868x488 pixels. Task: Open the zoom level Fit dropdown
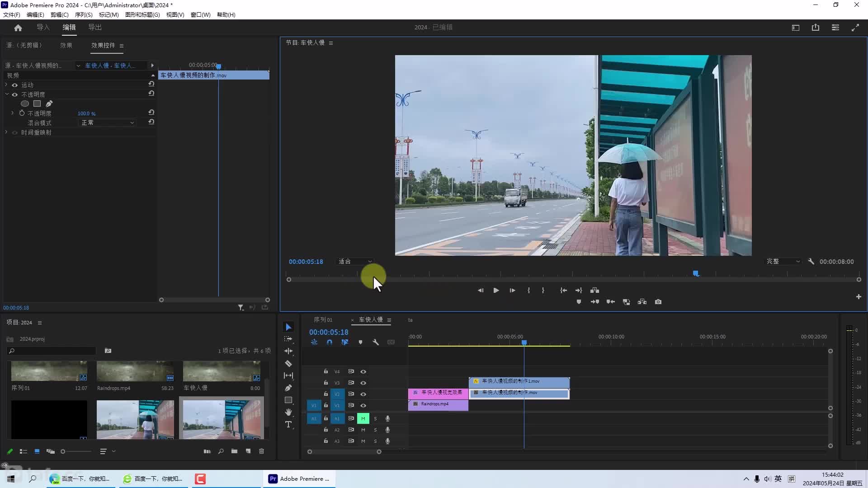[x=355, y=262]
